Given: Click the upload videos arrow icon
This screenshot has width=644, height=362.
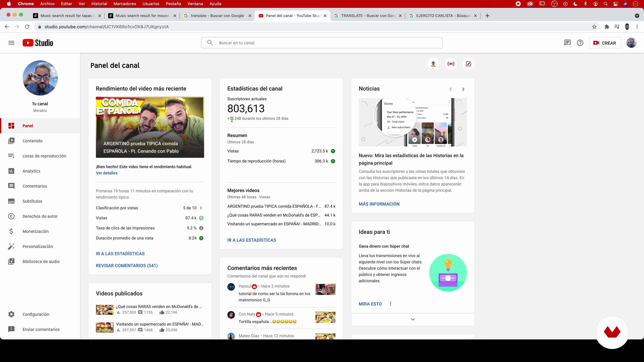Looking at the screenshot, I should tap(433, 64).
